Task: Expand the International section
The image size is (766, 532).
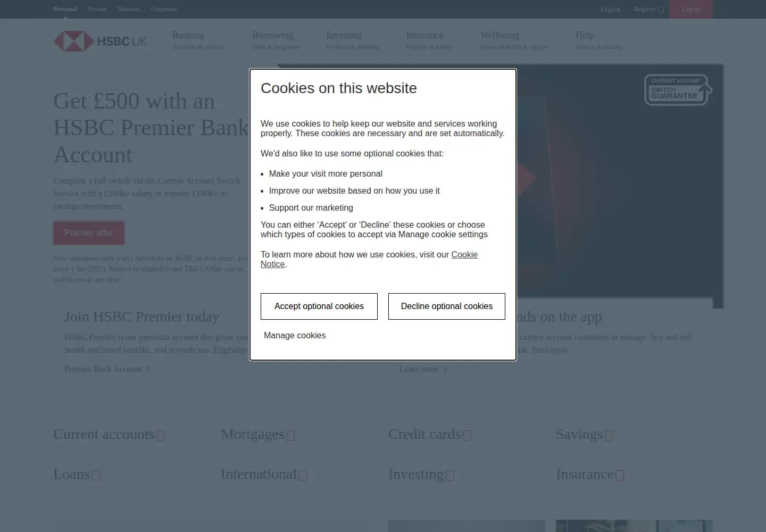Action: pos(264,475)
